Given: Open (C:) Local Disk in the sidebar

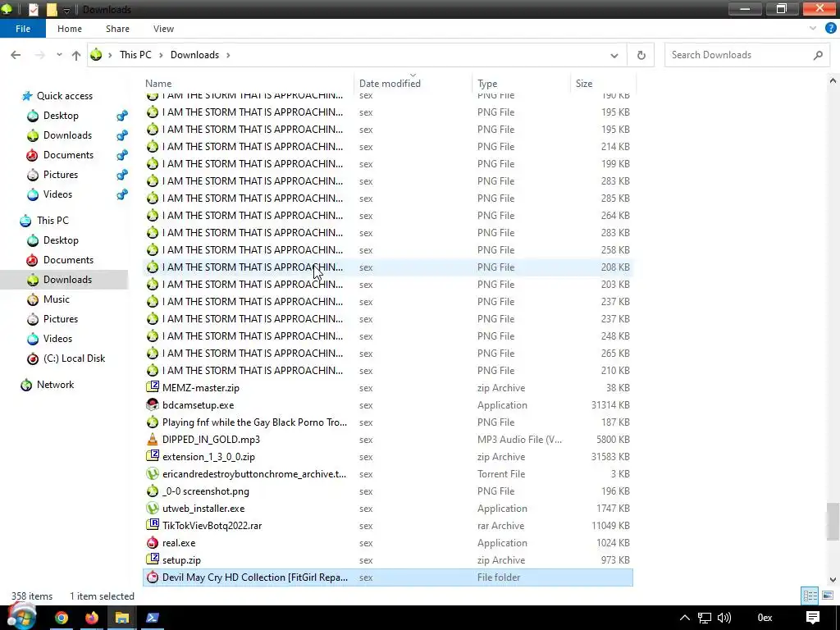Looking at the screenshot, I should pos(74,358).
